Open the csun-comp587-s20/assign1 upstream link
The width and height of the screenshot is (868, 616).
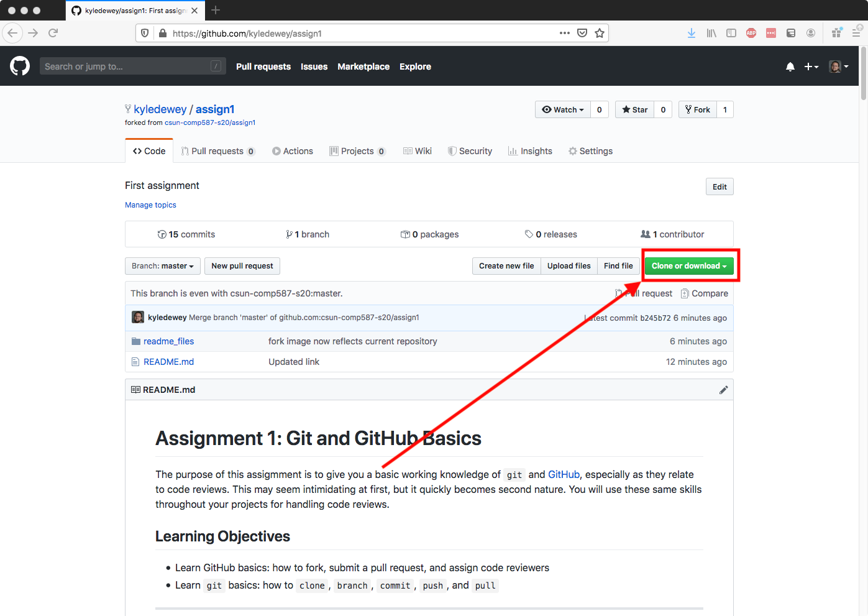pos(210,122)
